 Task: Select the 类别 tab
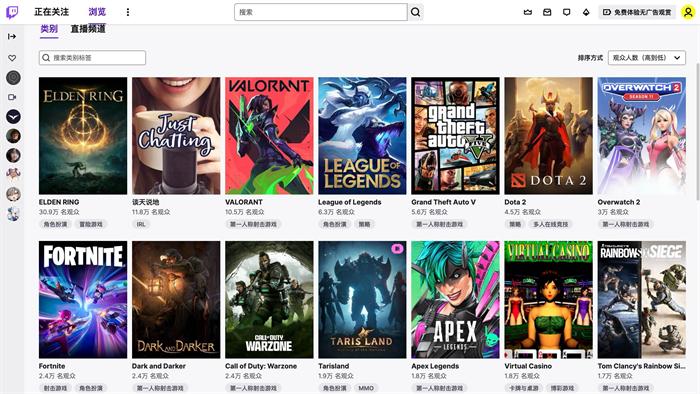coord(49,29)
